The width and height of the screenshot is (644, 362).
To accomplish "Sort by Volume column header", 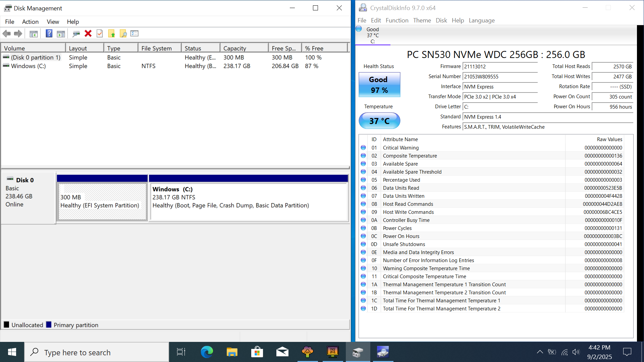I will click(x=33, y=48).
